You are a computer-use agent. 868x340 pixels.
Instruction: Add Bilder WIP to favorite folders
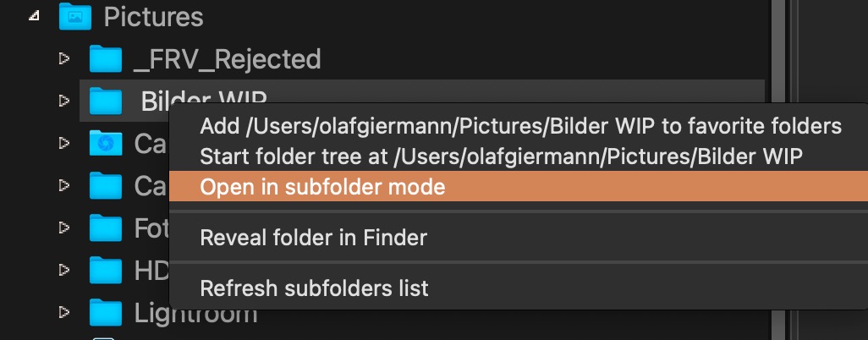[520, 127]
